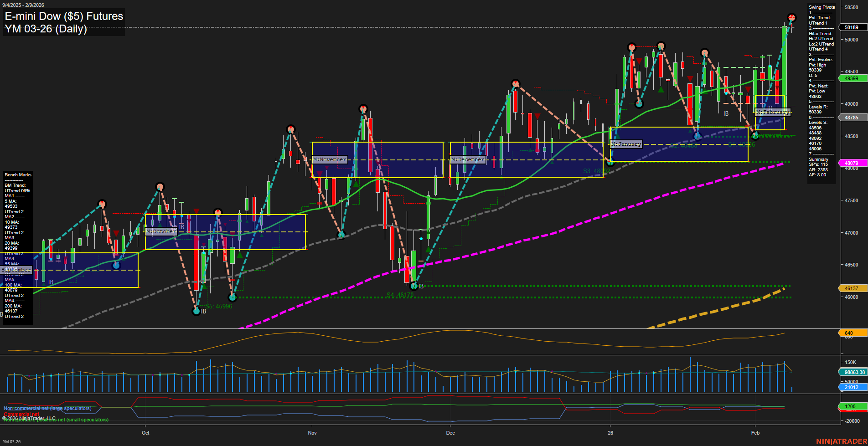
Task: Select the YM 03-26 tab at bottom left
Action: tap(12, 441)
